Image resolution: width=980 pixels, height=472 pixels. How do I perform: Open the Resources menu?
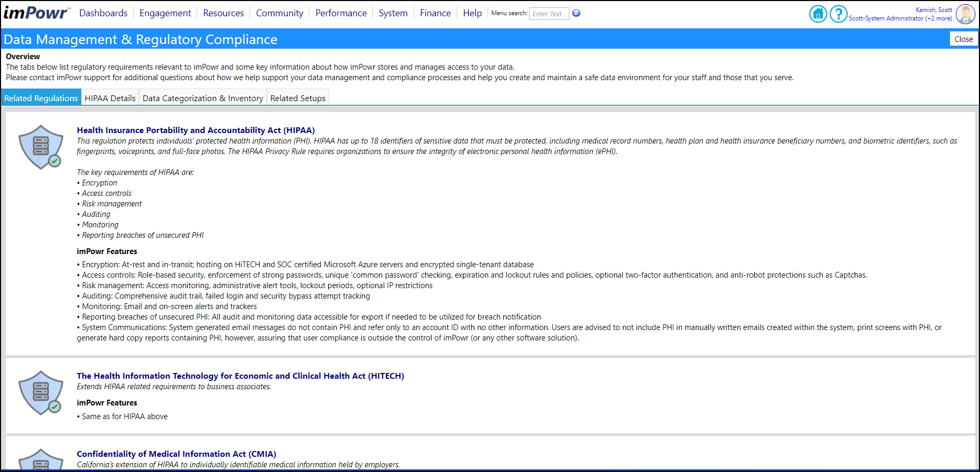223,13
